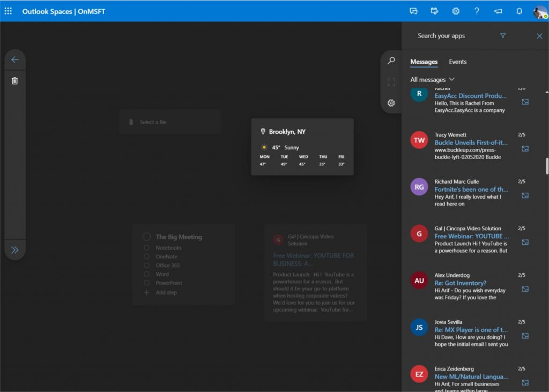The image size is (549, 392).
Task: Open the help question mark icon
Action: point(477,11)
